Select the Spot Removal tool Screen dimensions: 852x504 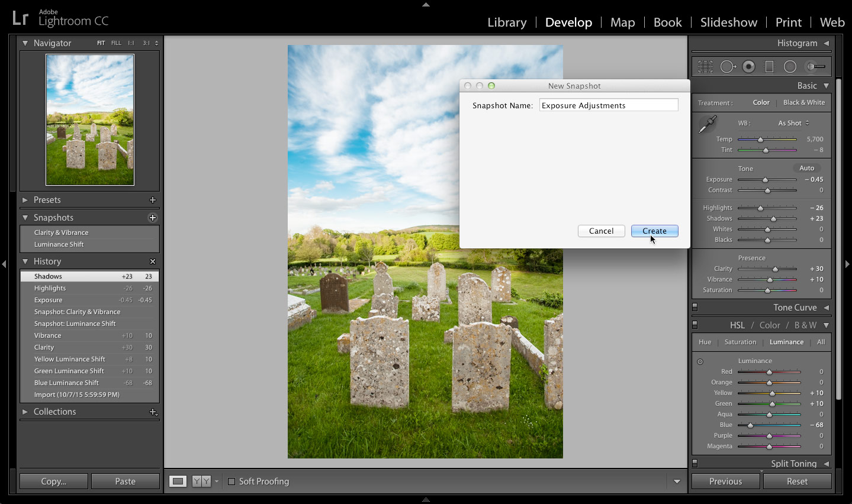728,66
